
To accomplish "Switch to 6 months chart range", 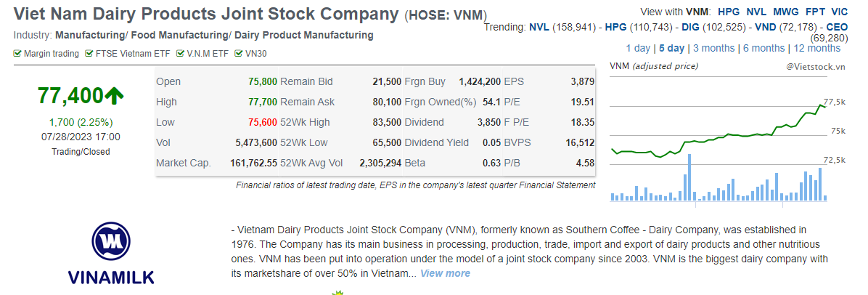I will point(763,48).
